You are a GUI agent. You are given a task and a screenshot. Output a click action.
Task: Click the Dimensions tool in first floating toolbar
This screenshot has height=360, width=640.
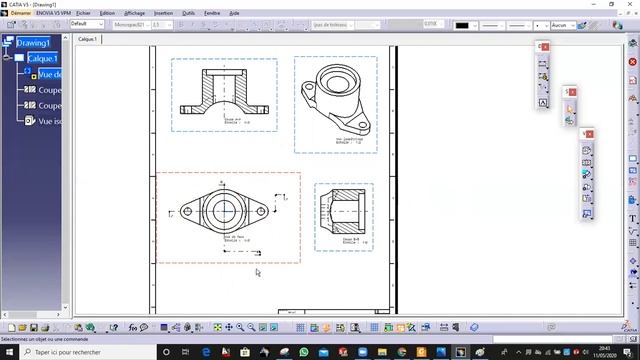click(x=542, y=64)
